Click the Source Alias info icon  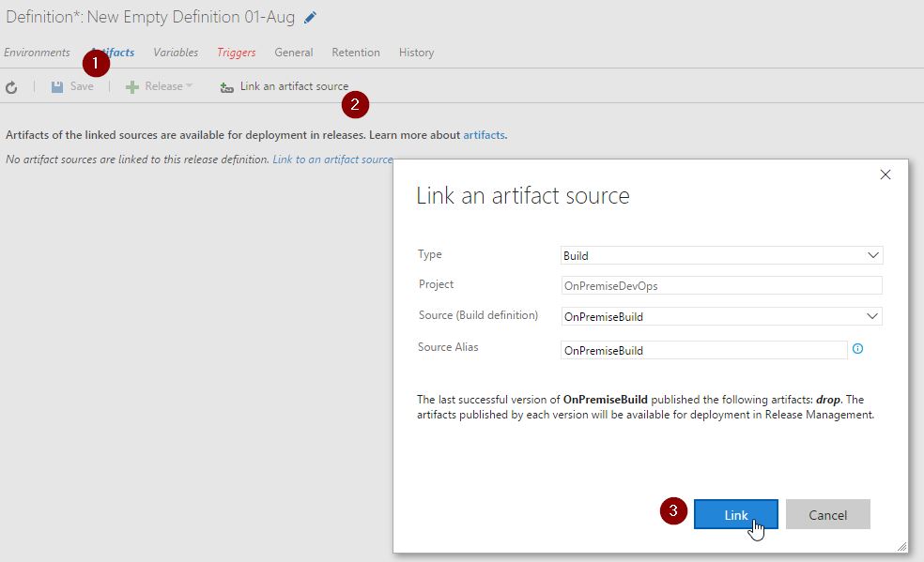[857, 349]
